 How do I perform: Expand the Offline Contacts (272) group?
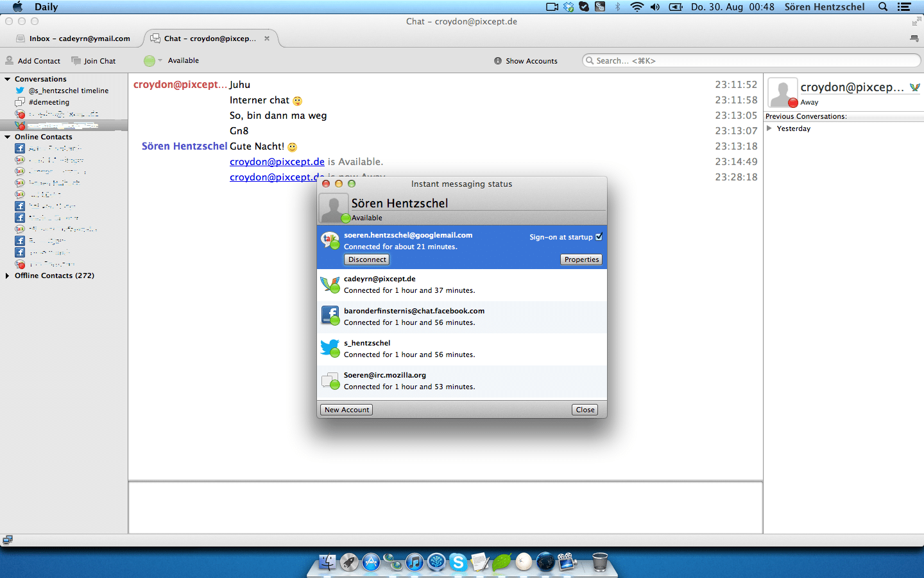(8, 276)
